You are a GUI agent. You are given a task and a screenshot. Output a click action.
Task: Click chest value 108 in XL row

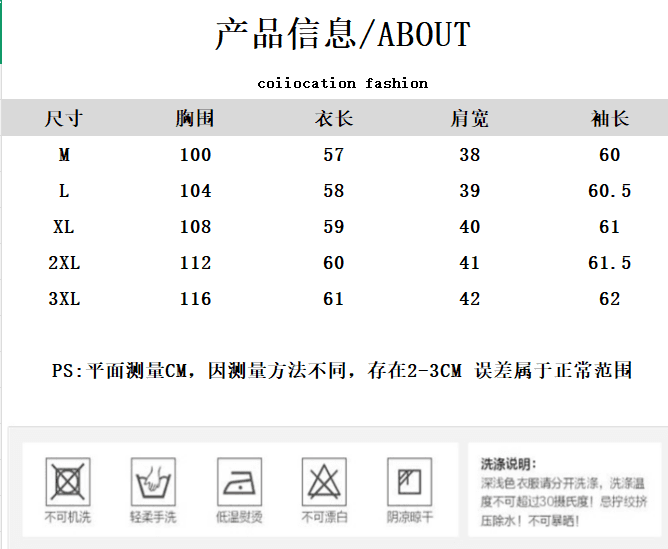195,227
